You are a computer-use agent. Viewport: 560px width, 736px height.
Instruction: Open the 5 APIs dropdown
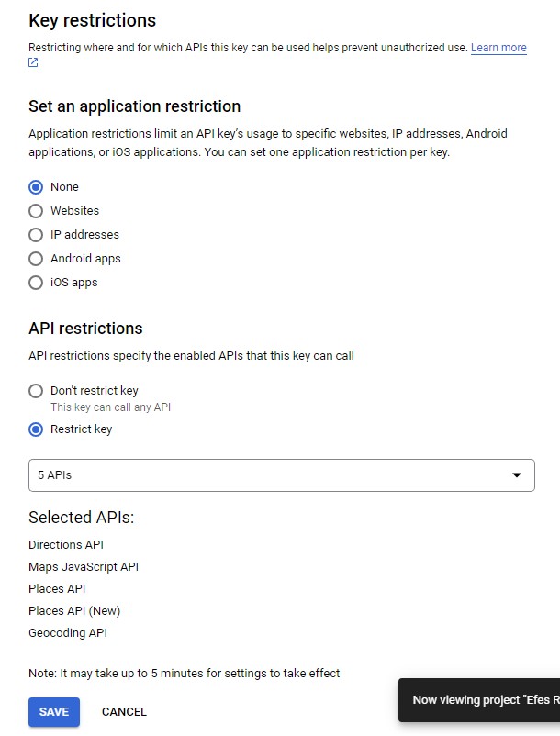coord(282,475)
